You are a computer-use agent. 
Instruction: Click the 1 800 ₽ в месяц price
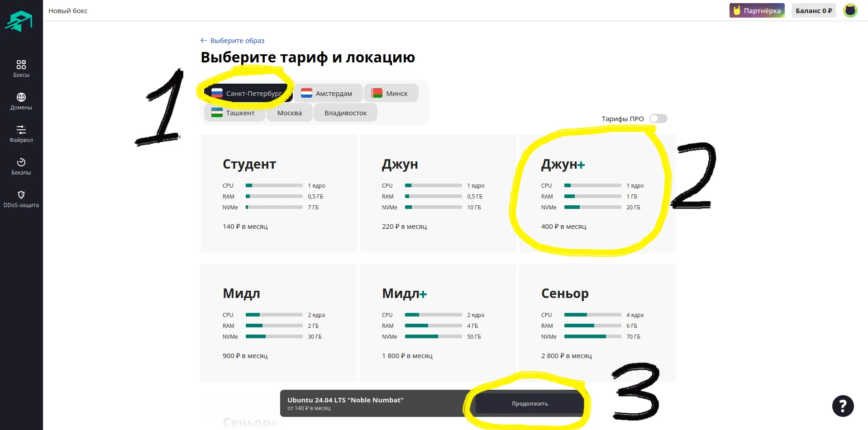(x=407, y=356)
